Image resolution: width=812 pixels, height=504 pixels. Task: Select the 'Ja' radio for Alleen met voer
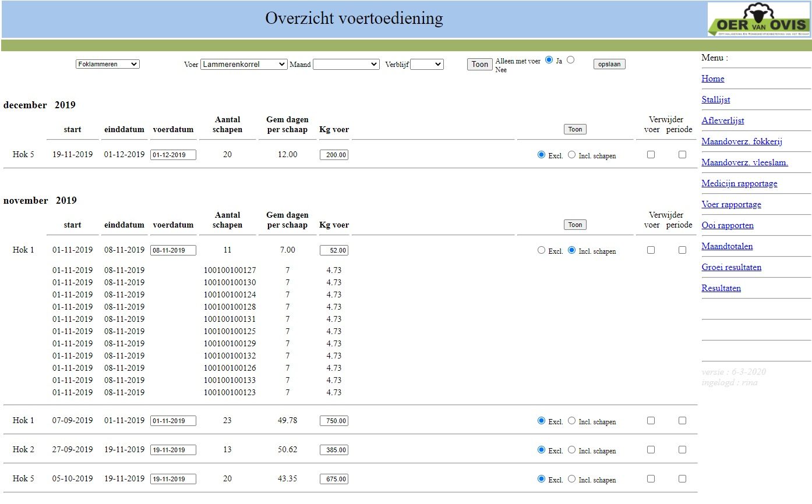point(549,60)
